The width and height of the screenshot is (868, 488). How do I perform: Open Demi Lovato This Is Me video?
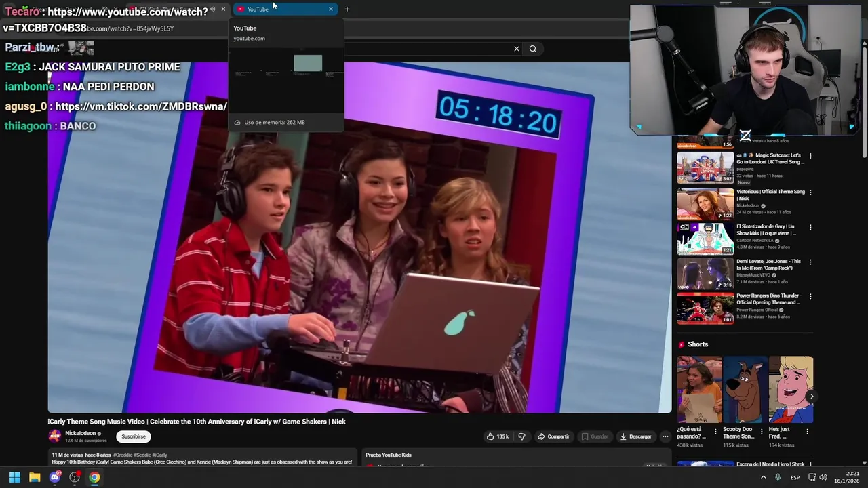click(x=705, y=272)
